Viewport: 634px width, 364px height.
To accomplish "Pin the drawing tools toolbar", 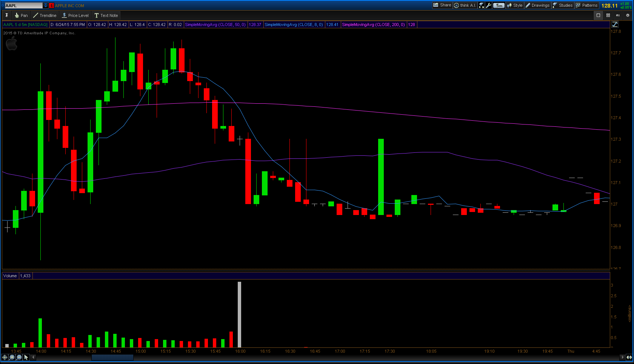I will tap(6, 15).
